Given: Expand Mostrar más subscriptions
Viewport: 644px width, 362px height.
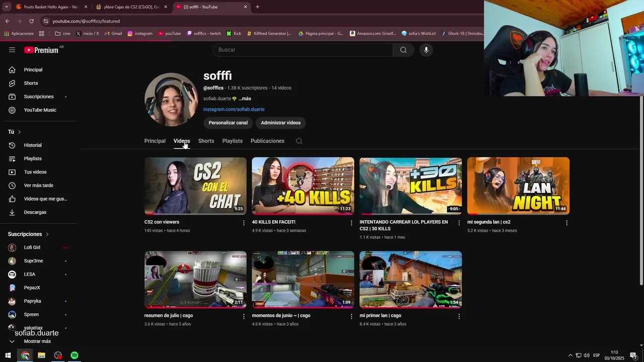Looking at the screenshot, I should point(37,341).
